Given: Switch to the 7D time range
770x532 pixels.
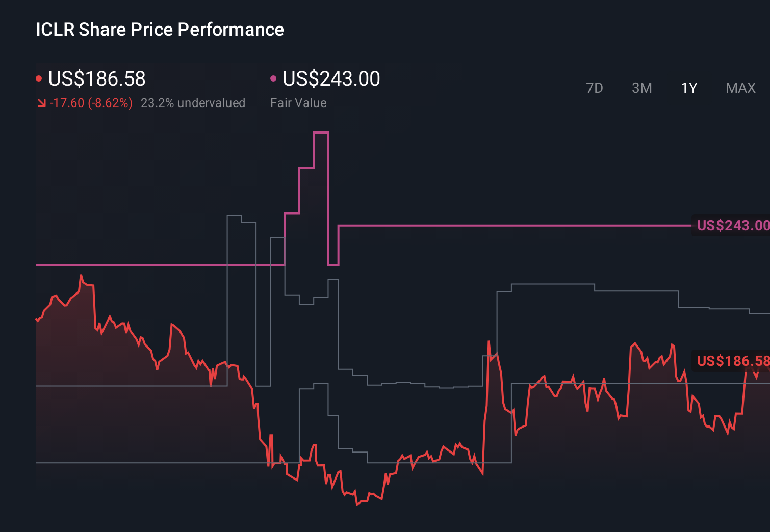Looking at the screenshot, I should [x=595, y=88].
